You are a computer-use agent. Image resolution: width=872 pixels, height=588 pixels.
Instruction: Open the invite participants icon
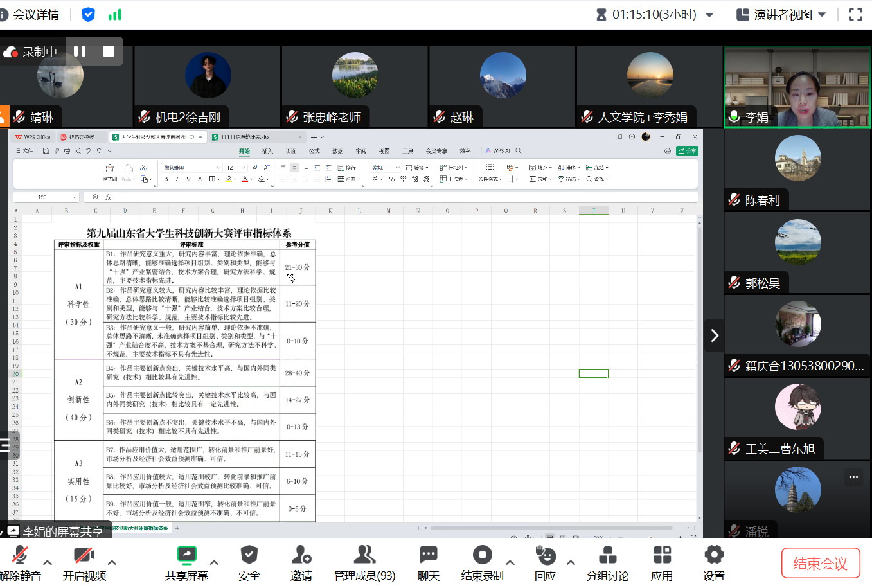click(x=301, y=555)
